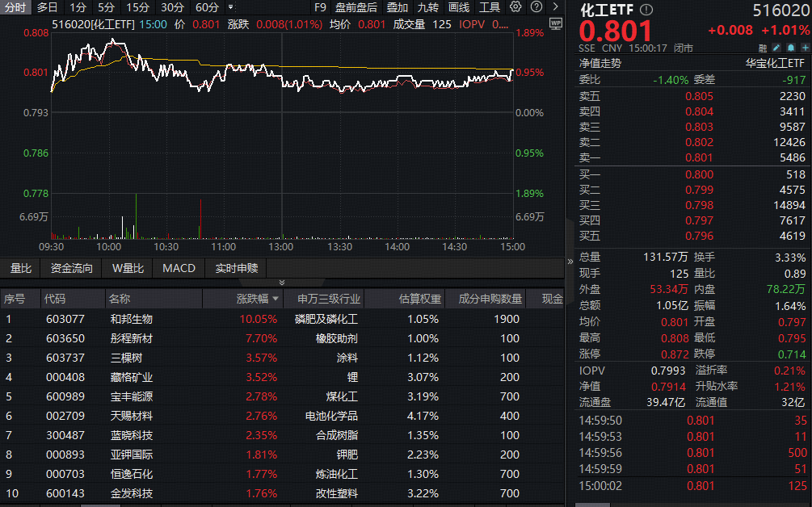Click the WP icon on the chart

coord(555,24)
